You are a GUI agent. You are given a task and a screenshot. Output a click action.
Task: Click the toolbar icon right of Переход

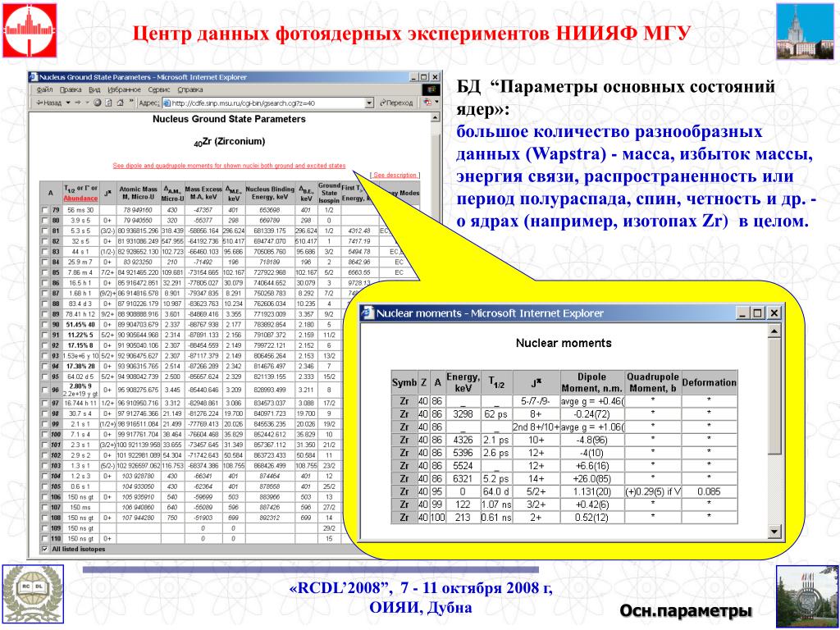427,103
